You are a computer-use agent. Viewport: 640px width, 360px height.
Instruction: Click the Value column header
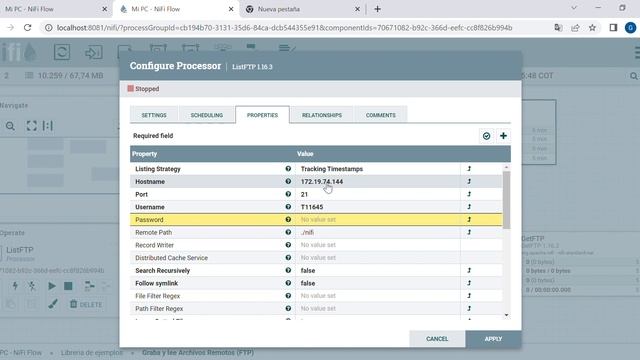coord(305,154)
